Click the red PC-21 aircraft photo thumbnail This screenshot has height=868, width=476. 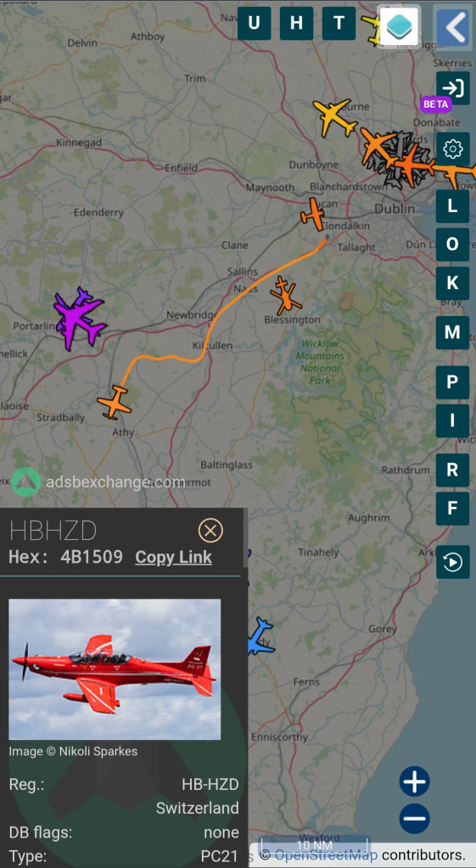click(115, 670)
